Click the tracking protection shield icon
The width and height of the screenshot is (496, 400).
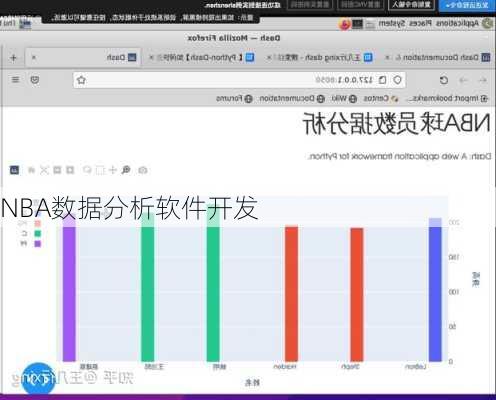coord(397,80)
